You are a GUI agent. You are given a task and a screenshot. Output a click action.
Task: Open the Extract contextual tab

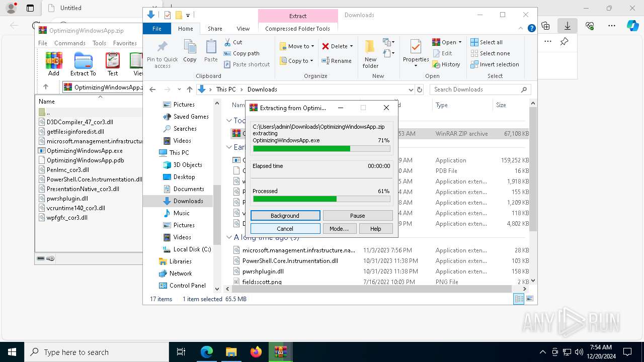(298, 16)
